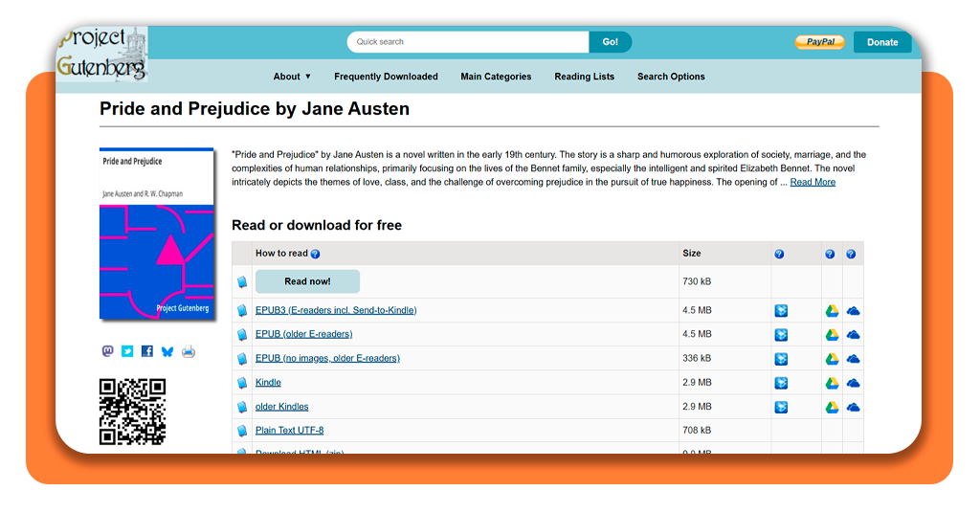The image size is (980, 513).
Task: Click the Quick search input field
Action: click(x=467, y=42)
